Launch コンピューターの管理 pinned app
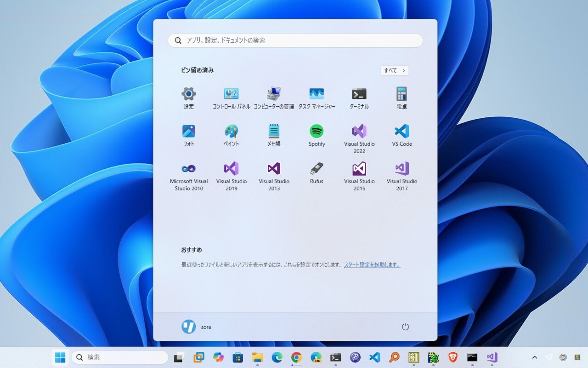This screenshot has height=368, width=588. (274, 98)
